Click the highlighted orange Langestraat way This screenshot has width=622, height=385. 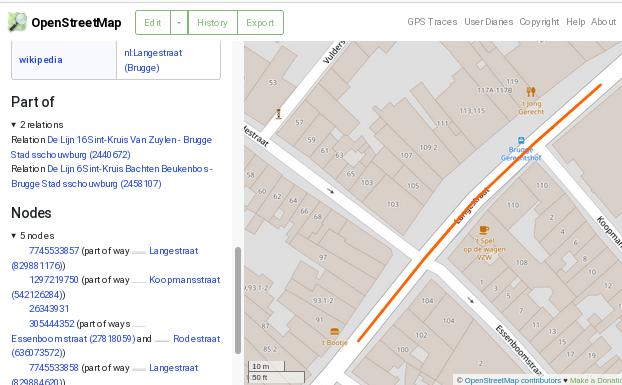click(x=479, y=213)
